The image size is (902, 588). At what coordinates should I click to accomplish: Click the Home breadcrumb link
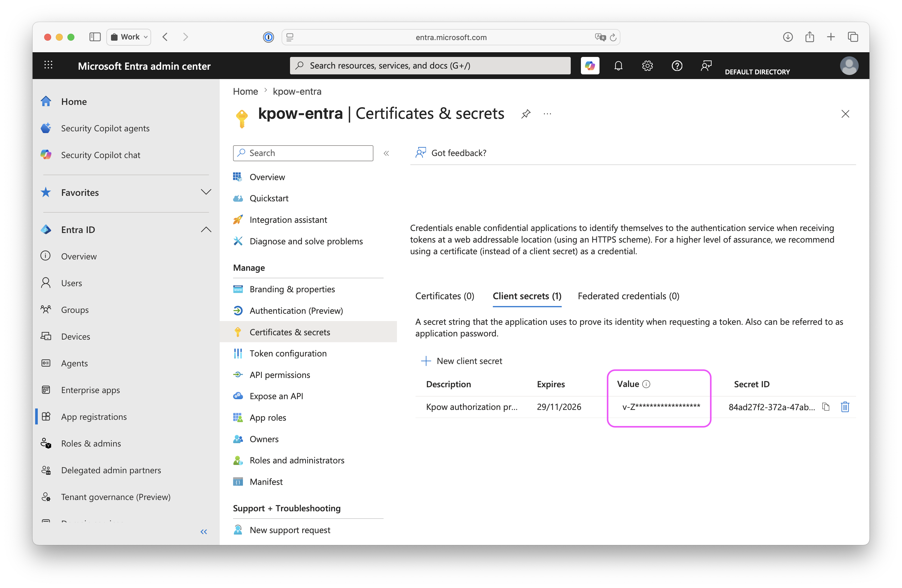point(245,91)
